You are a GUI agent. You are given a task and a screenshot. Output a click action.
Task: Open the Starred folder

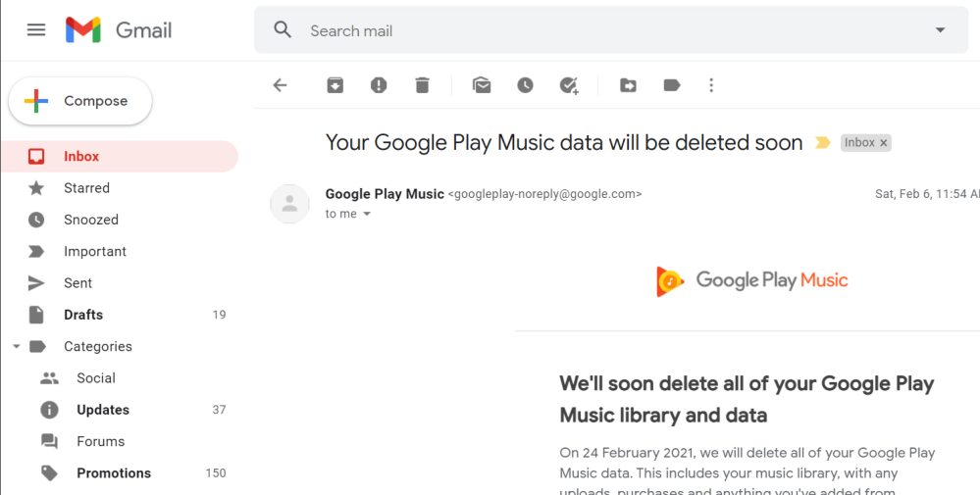pyautogui.click(x=86, y=188)
